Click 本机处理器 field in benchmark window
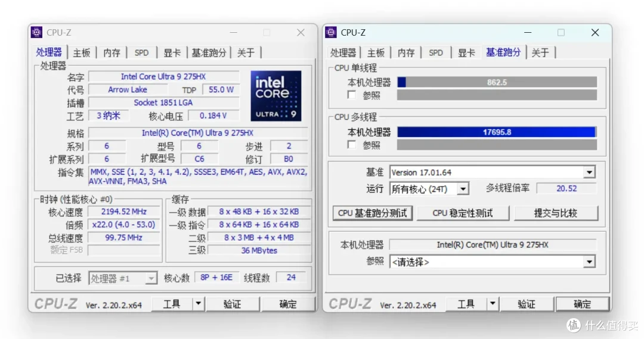The height and width of the screenshot is (339, 644). pyautogui.click(x=493, y=245)
